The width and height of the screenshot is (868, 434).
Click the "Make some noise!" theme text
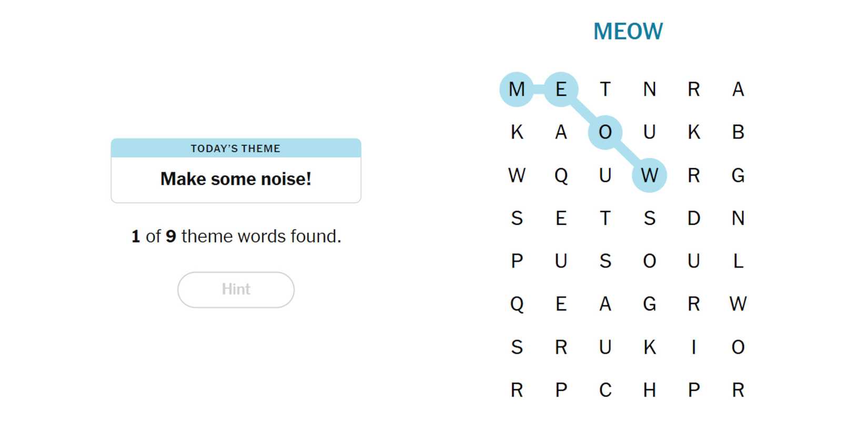pos(236,179)
